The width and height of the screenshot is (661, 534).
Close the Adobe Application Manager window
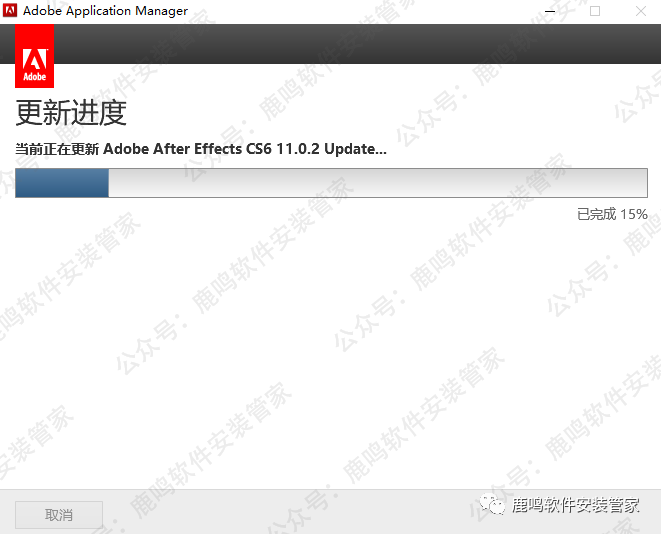[641, 11]
